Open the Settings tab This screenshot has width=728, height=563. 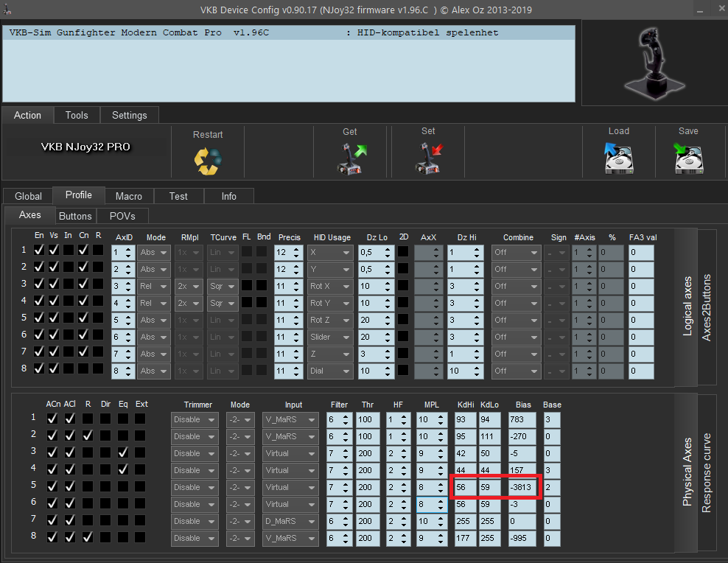(x=130, y=115)
